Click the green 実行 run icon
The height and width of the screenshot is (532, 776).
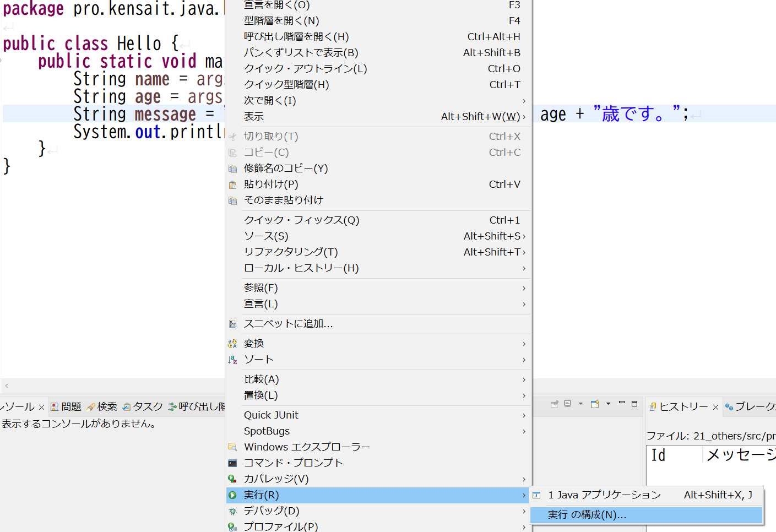(x=233, y=495)
